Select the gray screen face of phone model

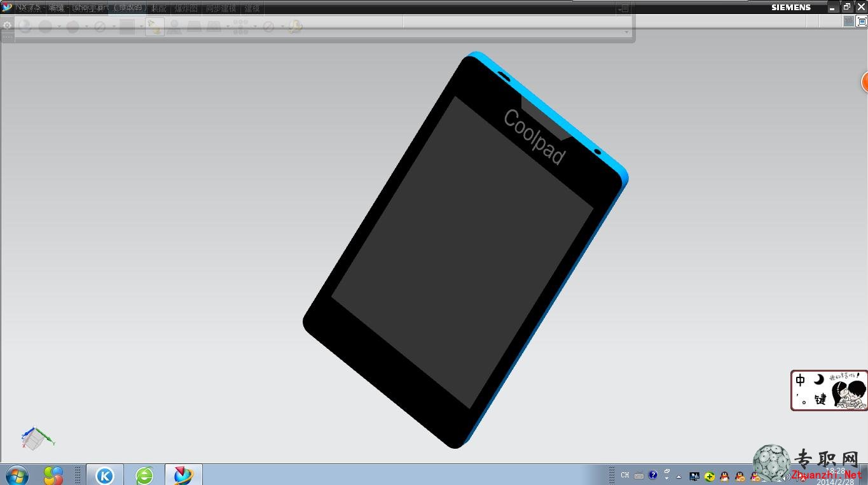pos(462,251)
